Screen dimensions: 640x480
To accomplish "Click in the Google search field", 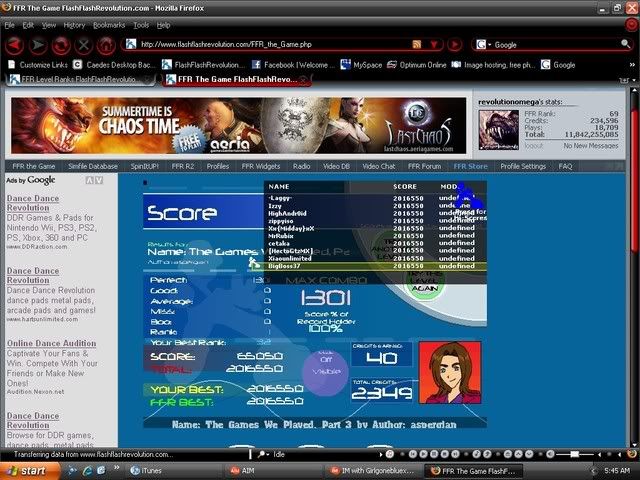I will [x=550, y=45].
